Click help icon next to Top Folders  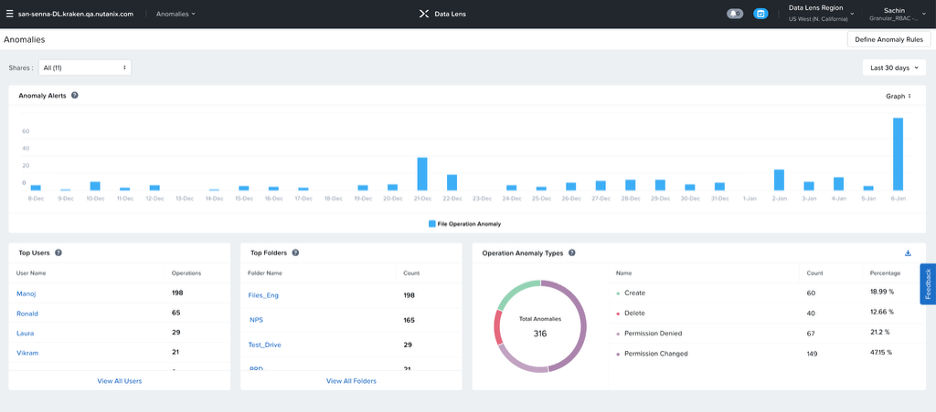point(296,253)
